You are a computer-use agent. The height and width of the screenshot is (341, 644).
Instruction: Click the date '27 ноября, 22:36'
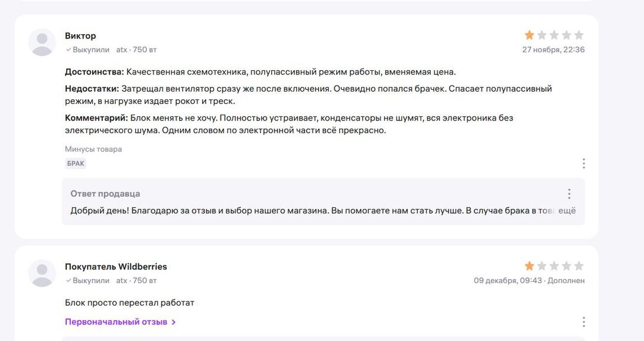(x=553, y=50)
